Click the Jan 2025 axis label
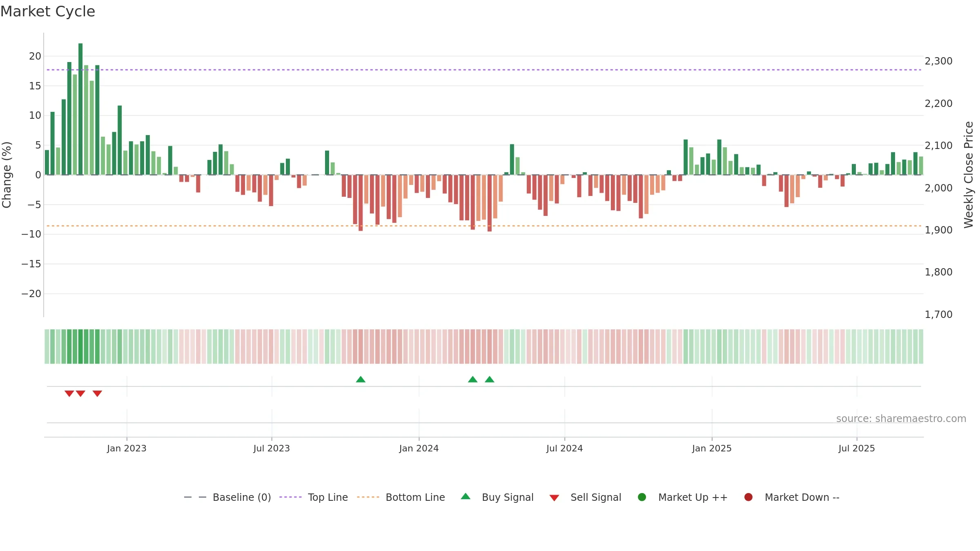 coord(712,448)
